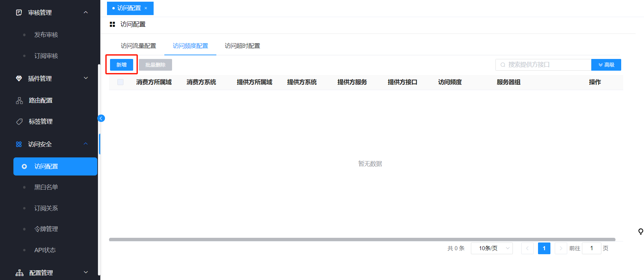Click the 操作 column header
The width and height of the screenshot is (644, 280).
[x=595, y=82]
